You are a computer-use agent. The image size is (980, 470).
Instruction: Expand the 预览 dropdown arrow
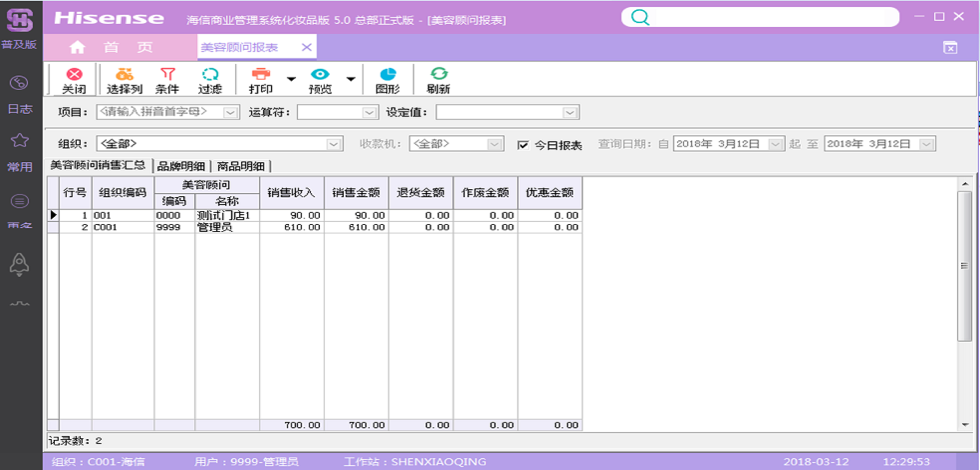[351, 79]
